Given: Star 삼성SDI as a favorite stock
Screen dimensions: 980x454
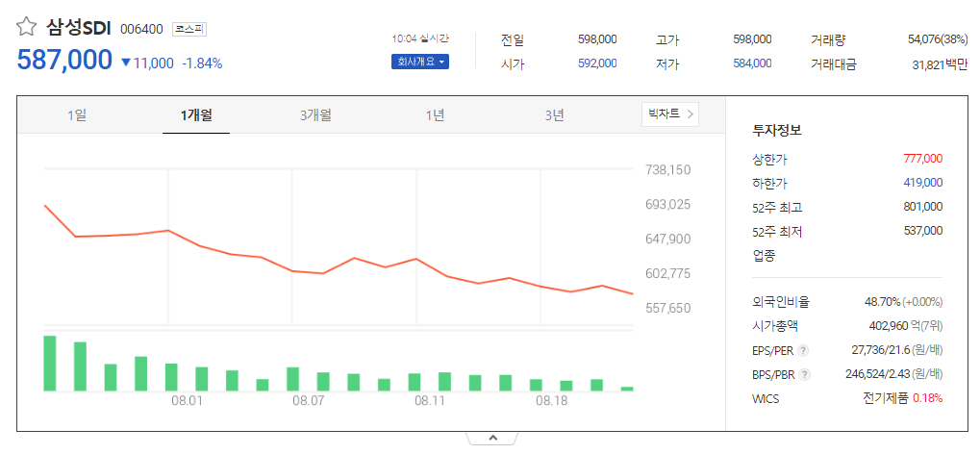Looking at the screenshot, I should point(26,27).
